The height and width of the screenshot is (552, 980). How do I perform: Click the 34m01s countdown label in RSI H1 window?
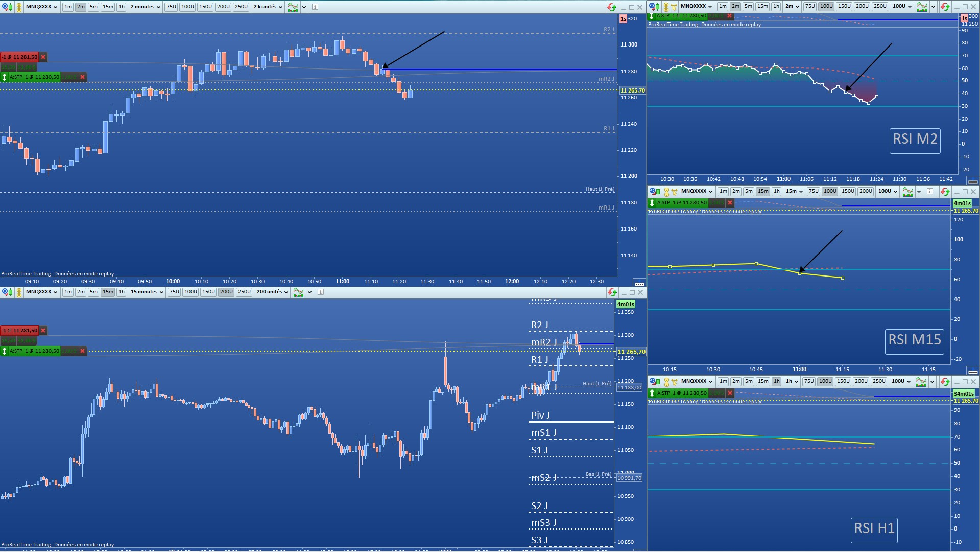pos(964,394)
